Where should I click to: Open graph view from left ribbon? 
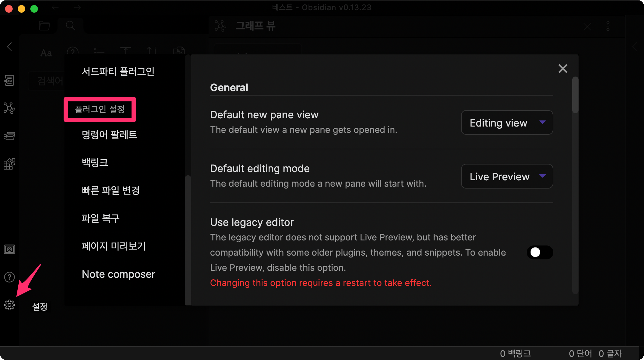(9, 108)
